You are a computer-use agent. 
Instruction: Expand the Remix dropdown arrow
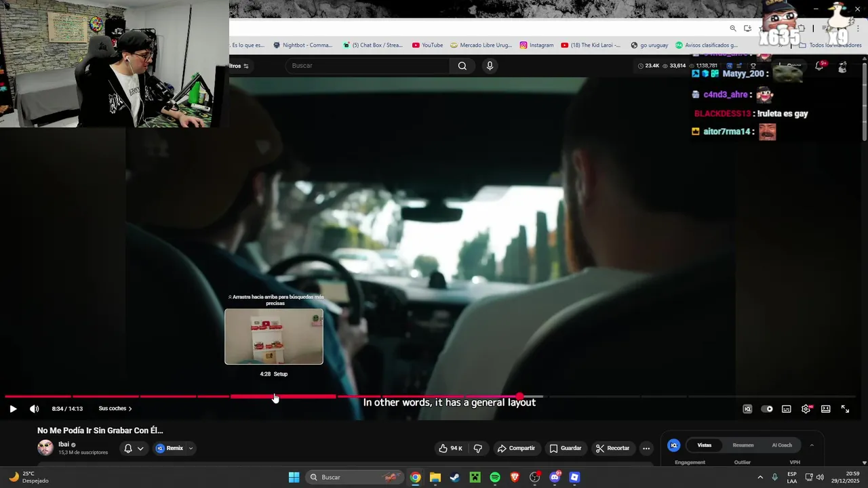point(191,448)
